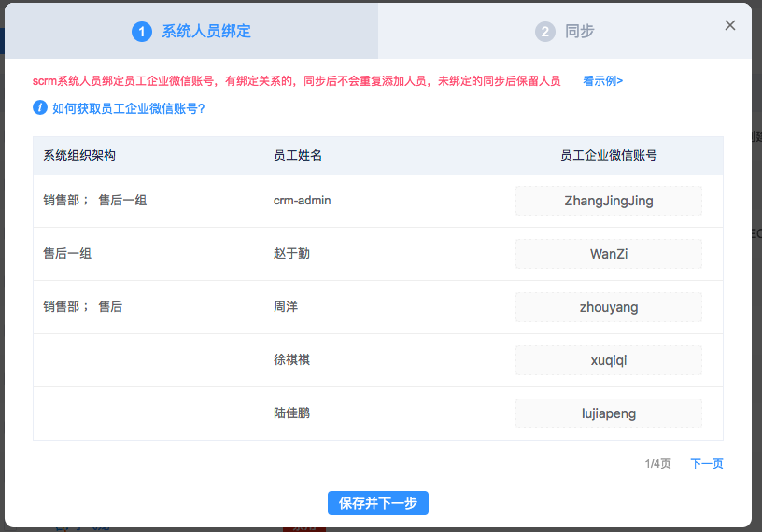Click the 1/4页 page indicator

[657, 464]
